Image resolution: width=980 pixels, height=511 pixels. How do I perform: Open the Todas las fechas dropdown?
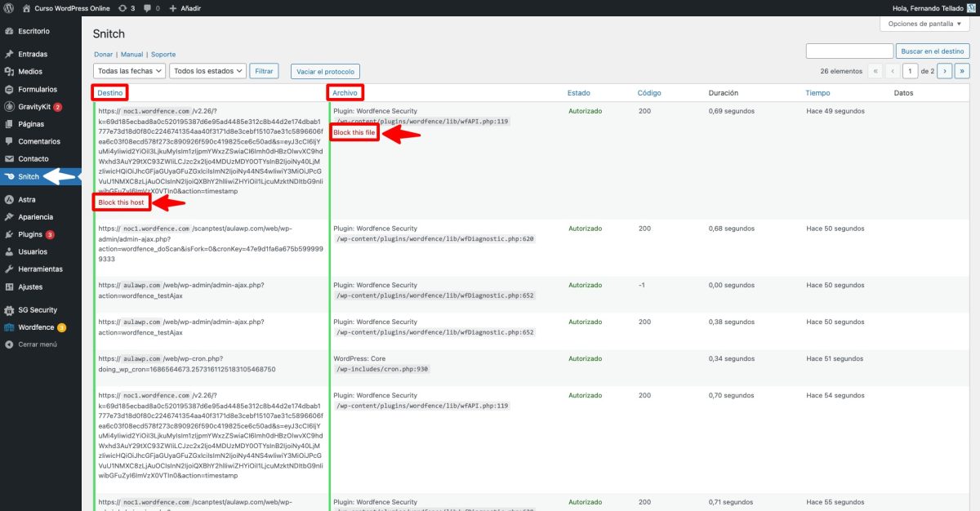click(x=130, y=71)
